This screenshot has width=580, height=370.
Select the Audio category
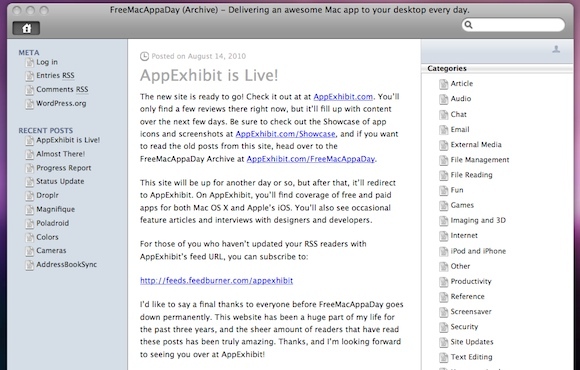pos(461,99)
